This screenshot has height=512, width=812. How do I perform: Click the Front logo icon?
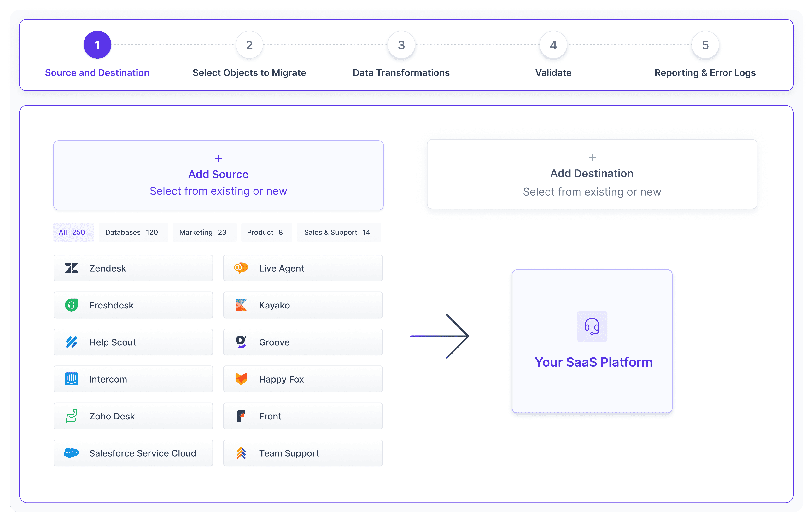click(241, 416)
